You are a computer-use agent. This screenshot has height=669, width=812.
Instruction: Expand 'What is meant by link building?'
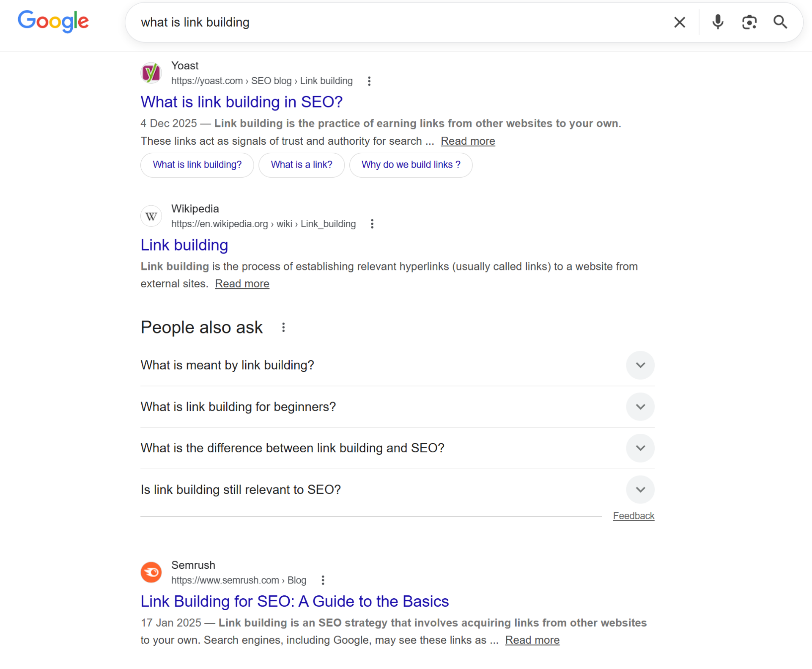(640, 365)
